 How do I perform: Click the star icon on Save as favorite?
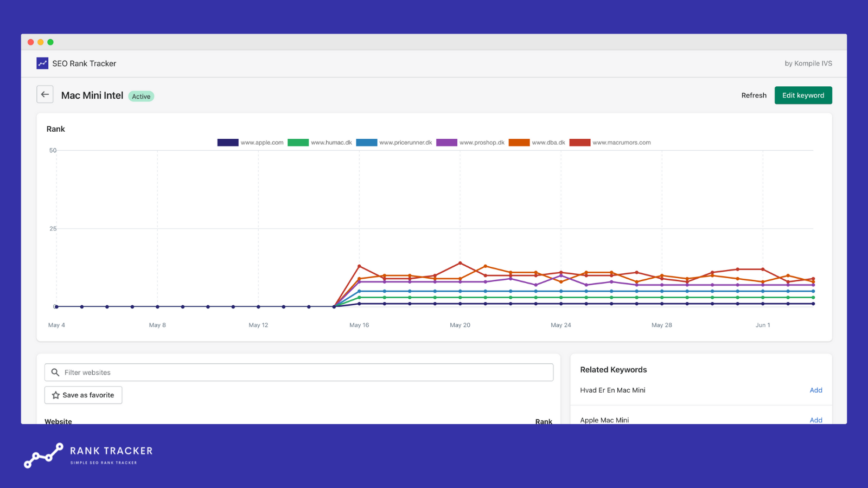[x=56, y=395]
